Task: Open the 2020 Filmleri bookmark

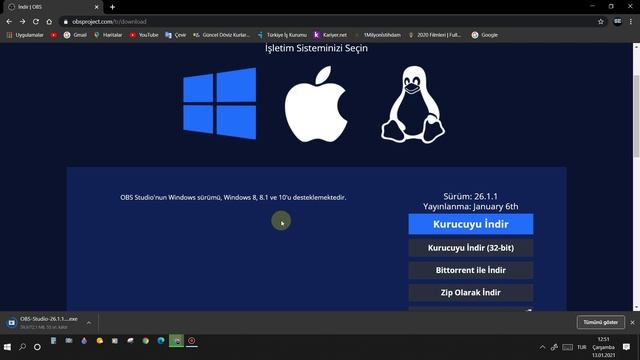Action: pyautogui.click(x=435, y=35)
